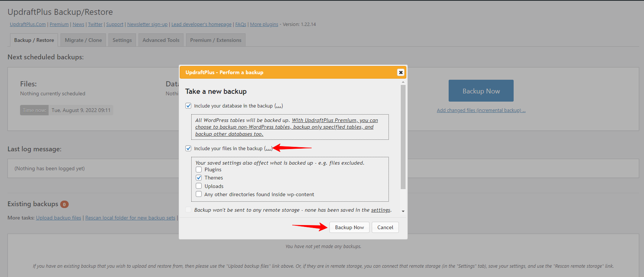Click Backup Now in the dialog
Viewport: 644px width, 277px height.
pos(349,227)
